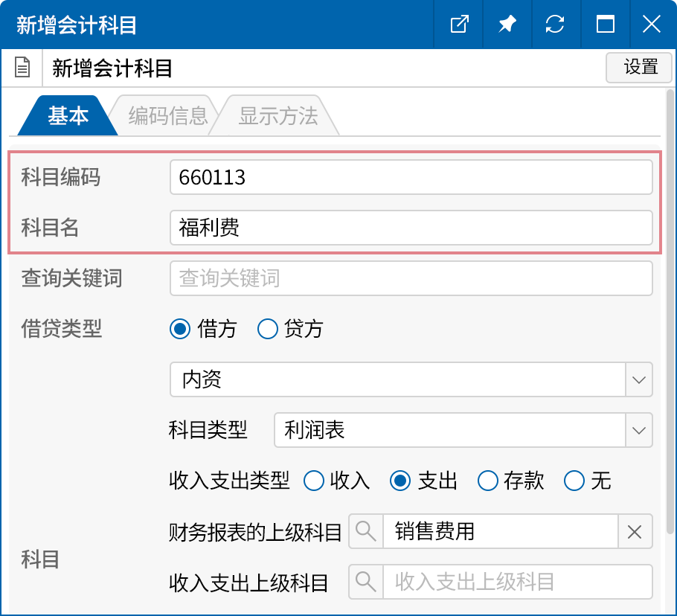Refresh the form using the refresh icon
Viewport: 677px width, 616px height.
[556, 24]
